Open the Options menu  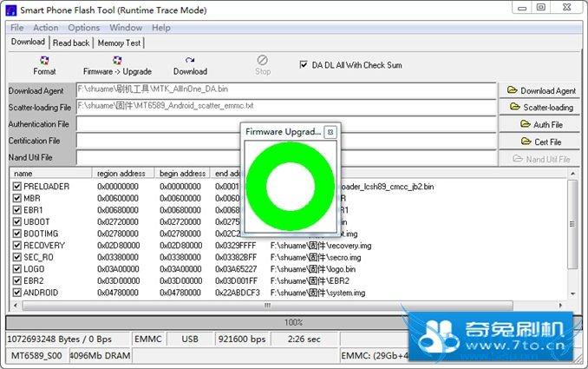click(84, 28)
